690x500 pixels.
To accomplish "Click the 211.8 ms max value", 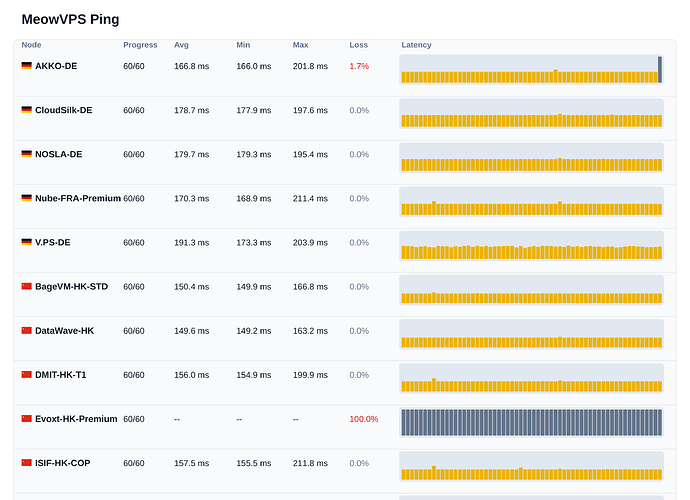I will coord(310,463).
